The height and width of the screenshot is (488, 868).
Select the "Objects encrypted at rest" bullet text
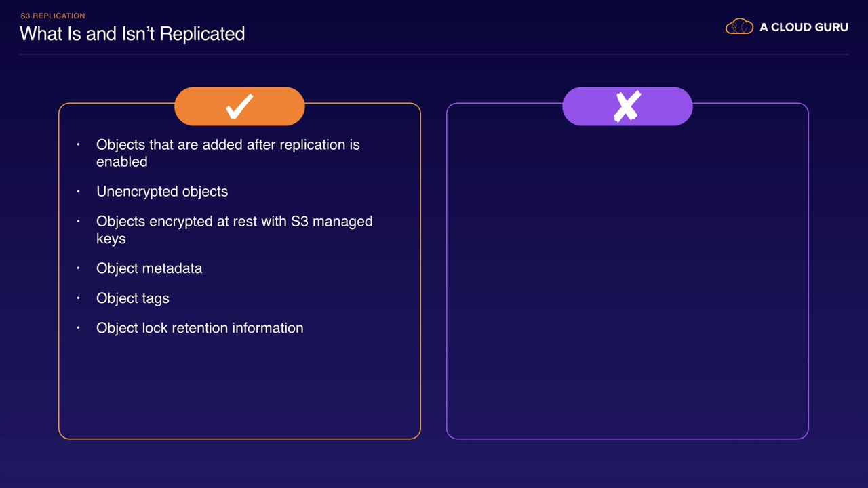234,222
